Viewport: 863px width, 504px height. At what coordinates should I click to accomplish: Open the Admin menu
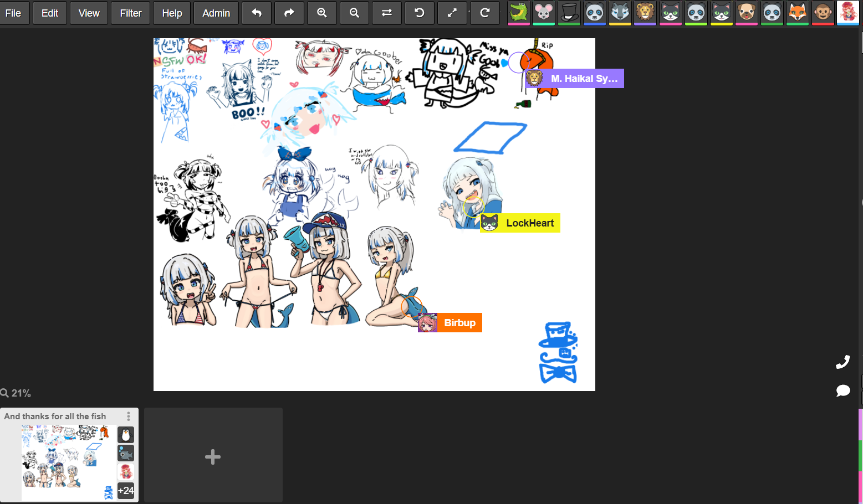(216, 13)
